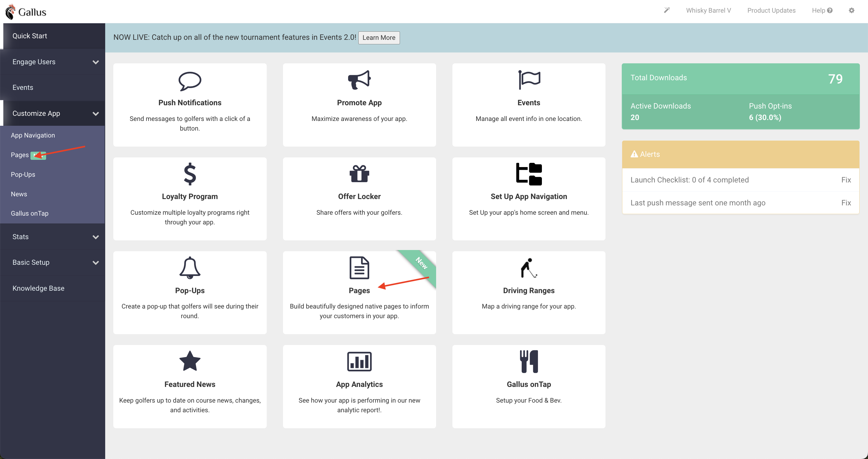
Task: Click the Offer Locker gift icon
Action: click(359, 173)
